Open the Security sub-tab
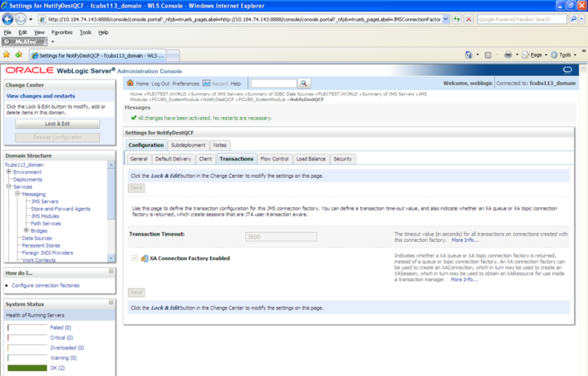The image size is (588, 376). pos(343,159)
